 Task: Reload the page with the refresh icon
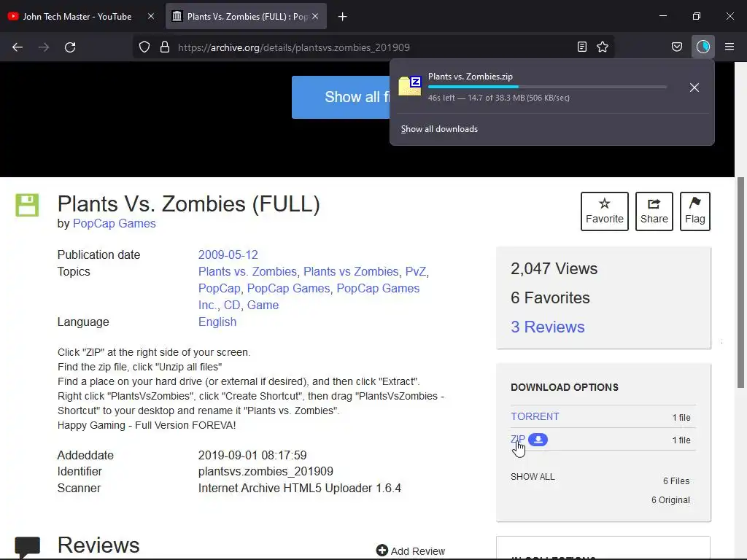coord(70,47)
